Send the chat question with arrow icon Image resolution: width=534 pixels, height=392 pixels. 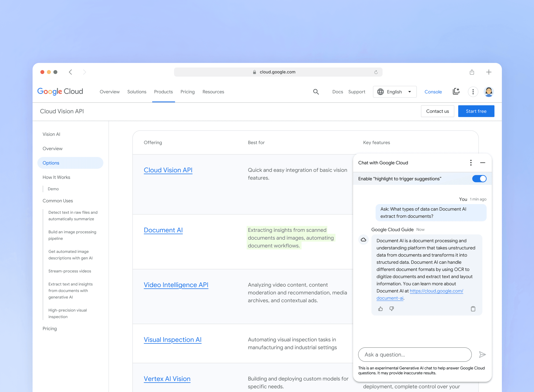tap(482, 354)
